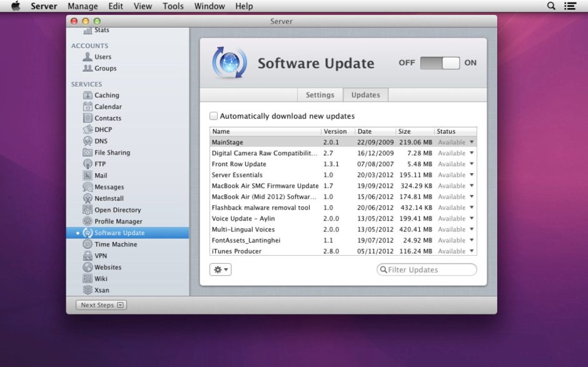
Task: Select the Mail service icon
Action: (x=88, y=176)
